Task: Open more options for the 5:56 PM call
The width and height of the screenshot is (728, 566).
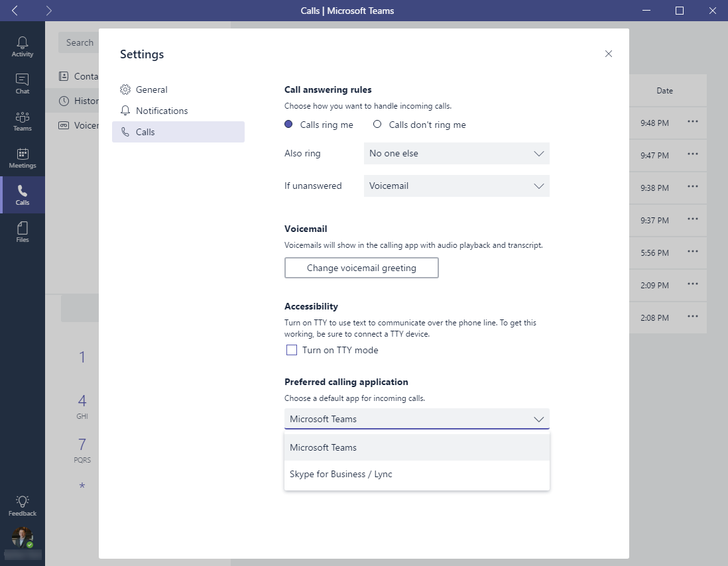Action: [x=693, y=252]
